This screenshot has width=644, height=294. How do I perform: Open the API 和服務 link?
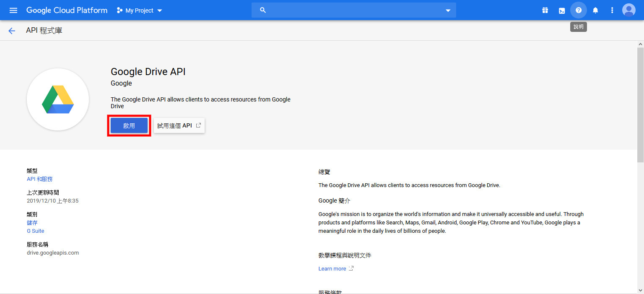pyautogui.click(x=40, y=179)
